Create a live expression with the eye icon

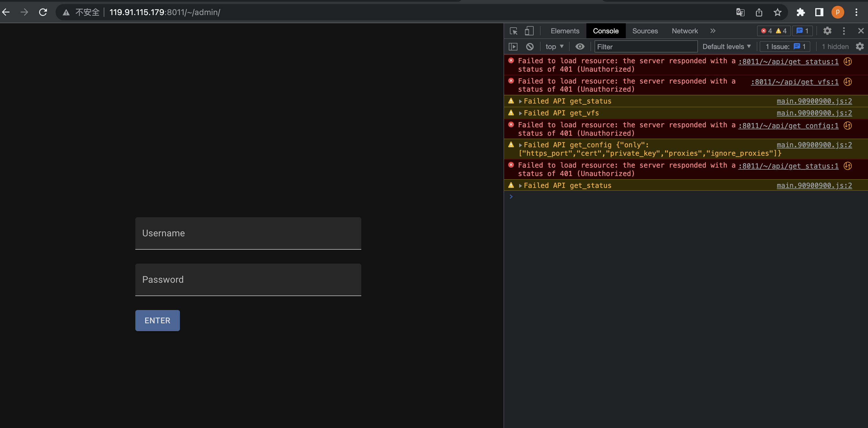click(x=580, y=47)
